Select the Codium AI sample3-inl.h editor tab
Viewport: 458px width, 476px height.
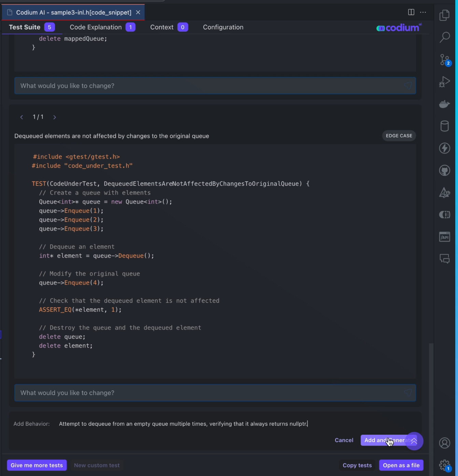[73, 12]
